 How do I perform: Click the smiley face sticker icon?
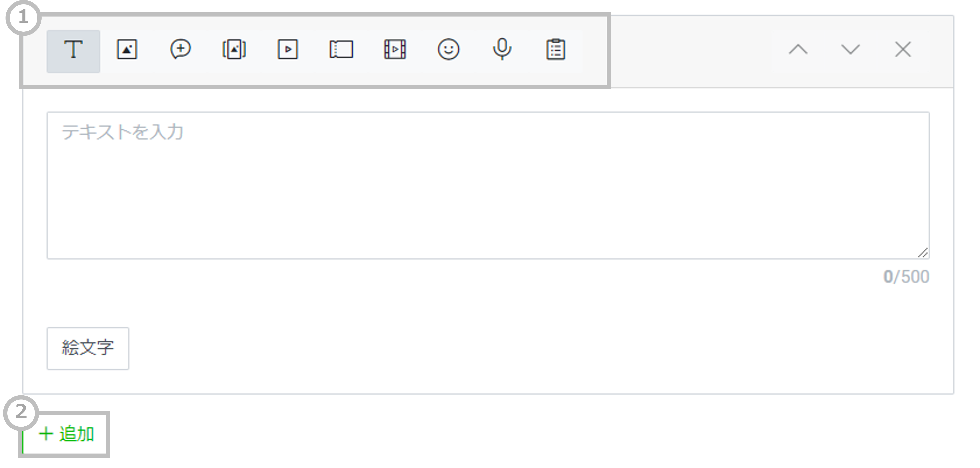449,49
